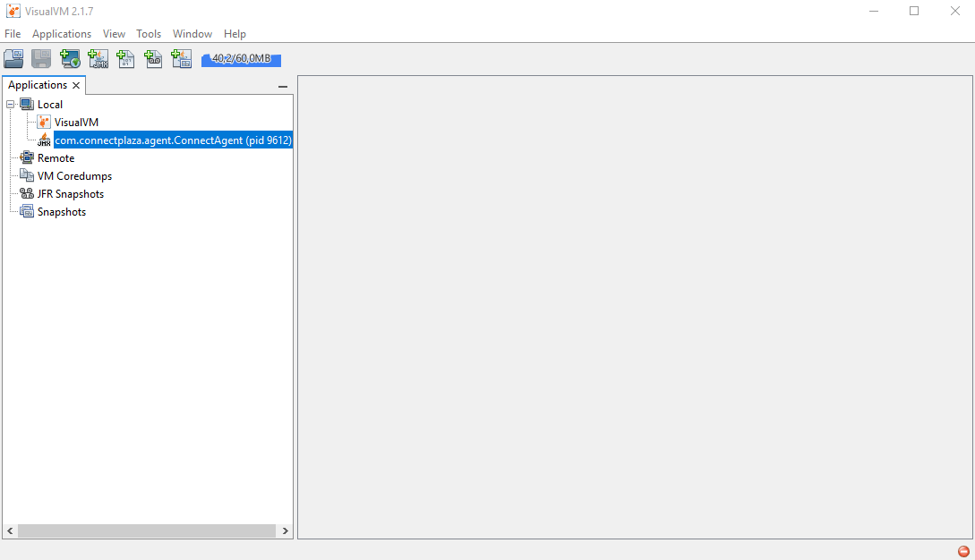Click Add JMX Connection toolbar icon
Image resolution: width=975 pixels, height=560 pixels.
pos(98,59)
